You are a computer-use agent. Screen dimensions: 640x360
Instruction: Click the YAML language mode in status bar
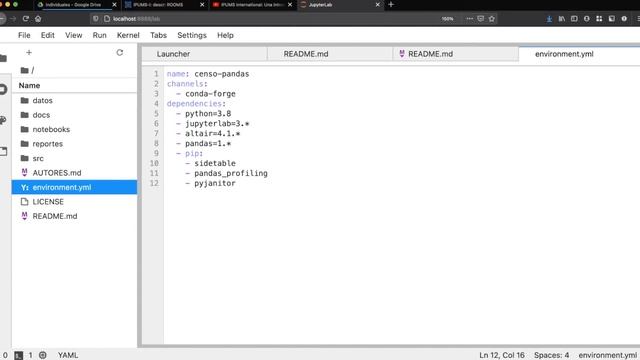(68, 355)
